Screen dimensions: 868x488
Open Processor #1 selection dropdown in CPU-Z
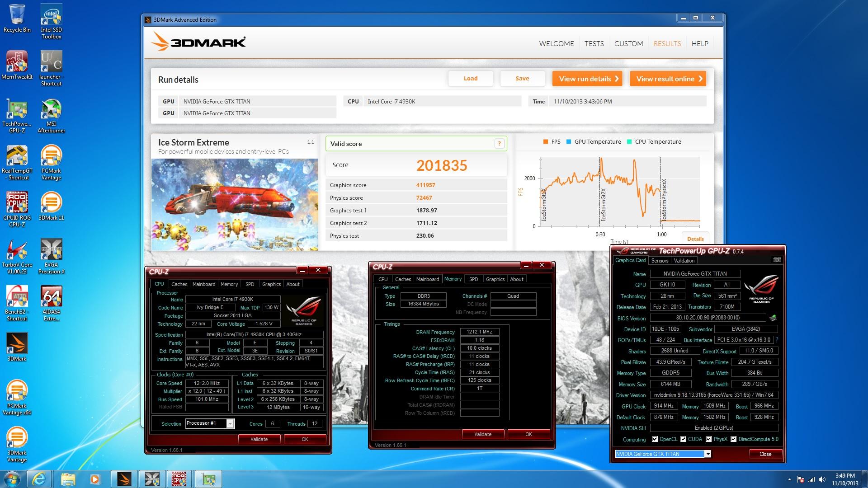230,423
